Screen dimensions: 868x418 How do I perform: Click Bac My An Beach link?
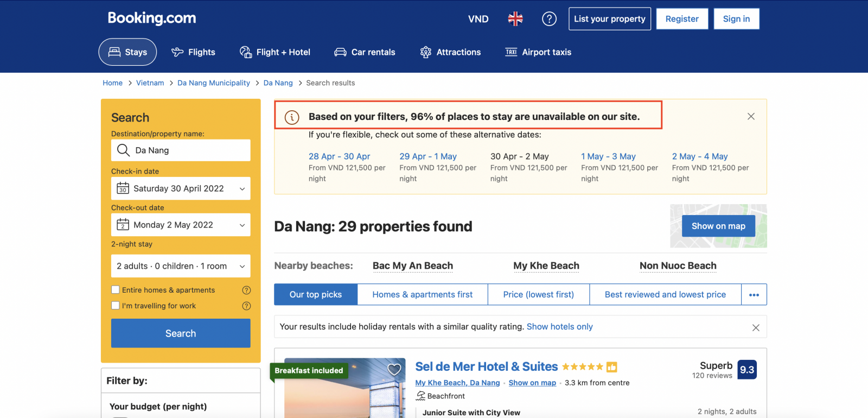click(413, 266)
